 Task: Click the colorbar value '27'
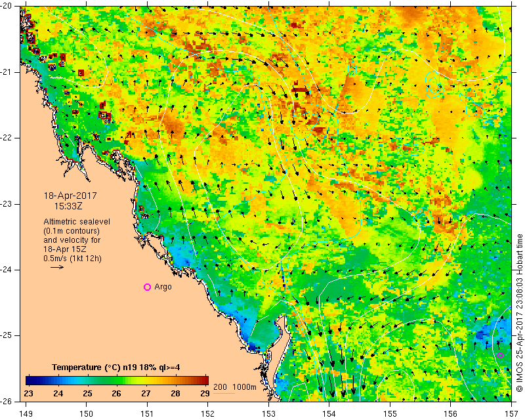click(146, 393)
